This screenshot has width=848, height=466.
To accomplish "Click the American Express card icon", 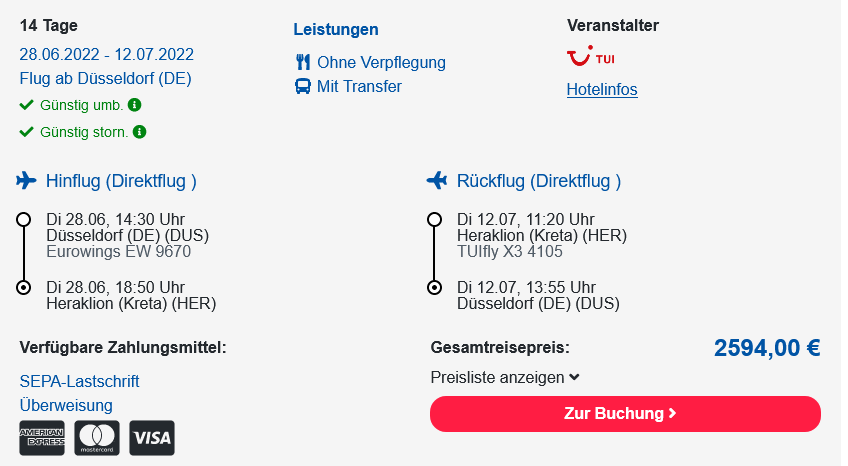I will [x=42, y=438].
